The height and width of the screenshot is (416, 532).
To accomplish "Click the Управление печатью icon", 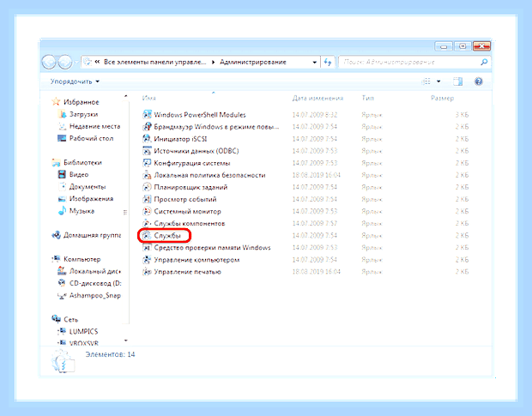I will [x=147, y=272].
